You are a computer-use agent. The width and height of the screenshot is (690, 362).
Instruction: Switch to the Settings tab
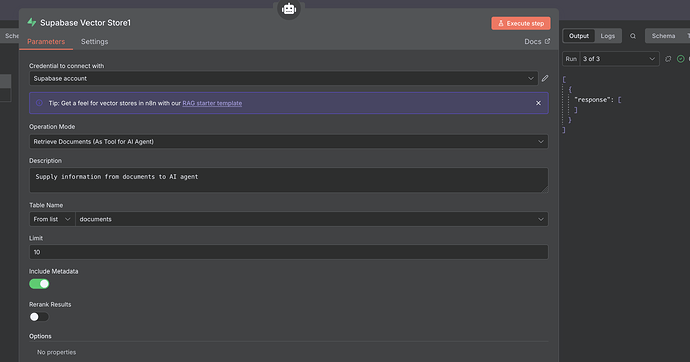(94, 41)
